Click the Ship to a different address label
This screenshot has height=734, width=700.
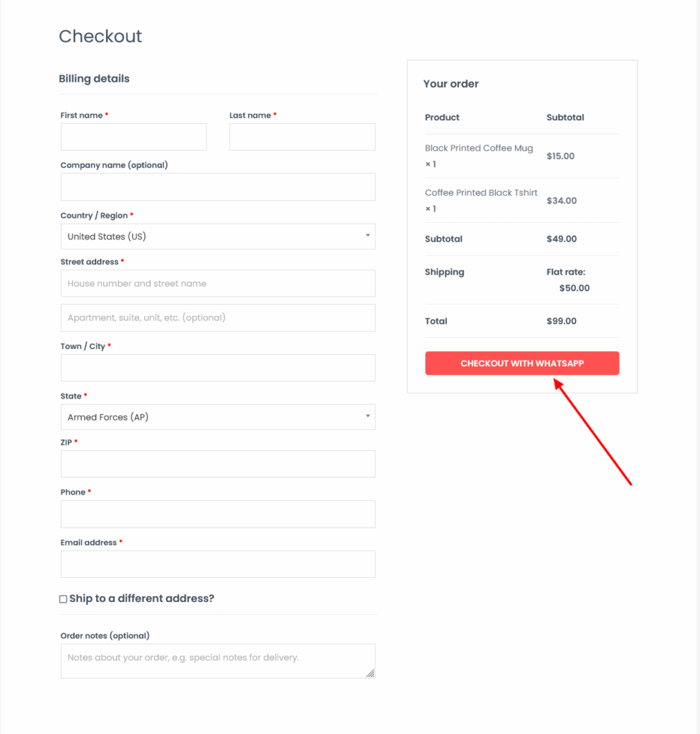tap(142, 599)
